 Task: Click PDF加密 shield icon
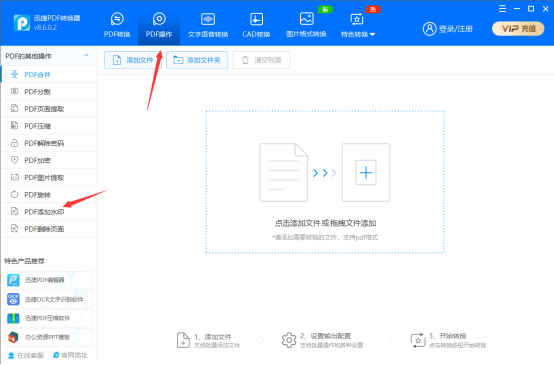pos(14,160)
